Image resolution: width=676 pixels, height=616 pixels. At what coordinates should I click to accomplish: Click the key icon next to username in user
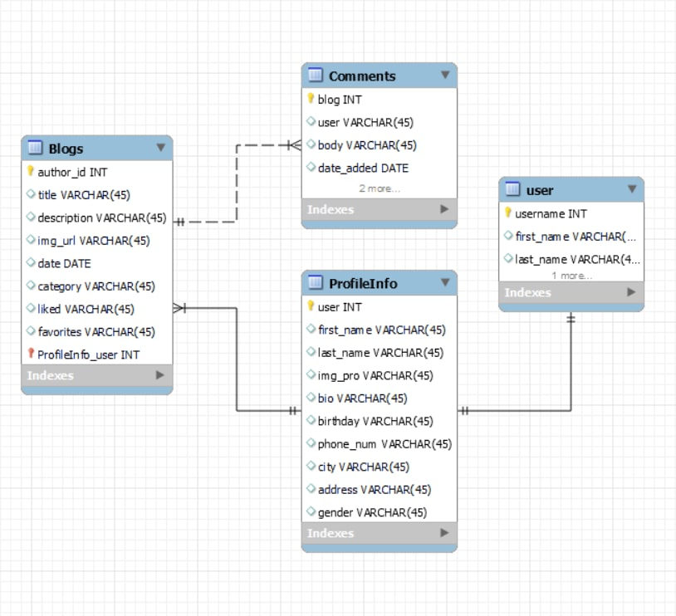tap(507, 213)
